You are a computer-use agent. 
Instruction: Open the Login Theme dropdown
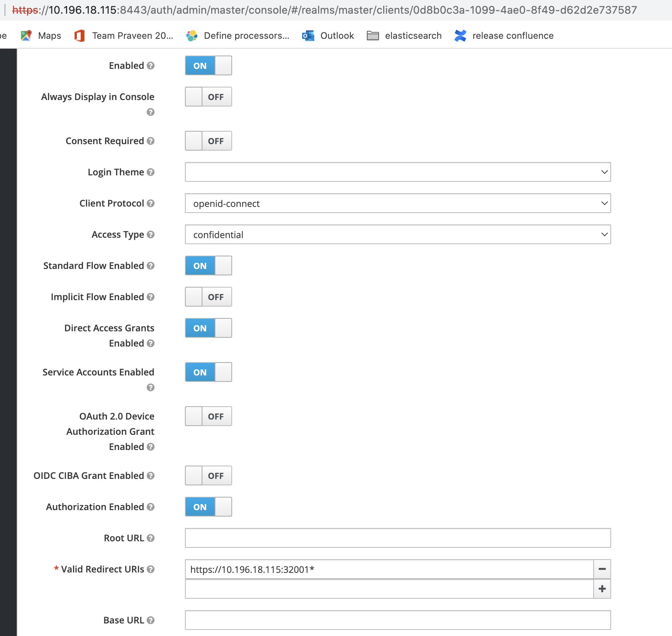(398, 172)
